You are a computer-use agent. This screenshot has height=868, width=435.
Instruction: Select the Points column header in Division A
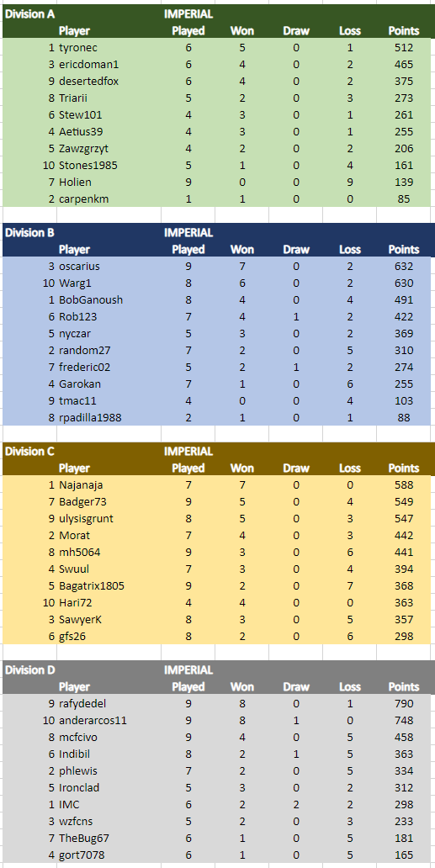pyautogui.click(x=404, y=31)
